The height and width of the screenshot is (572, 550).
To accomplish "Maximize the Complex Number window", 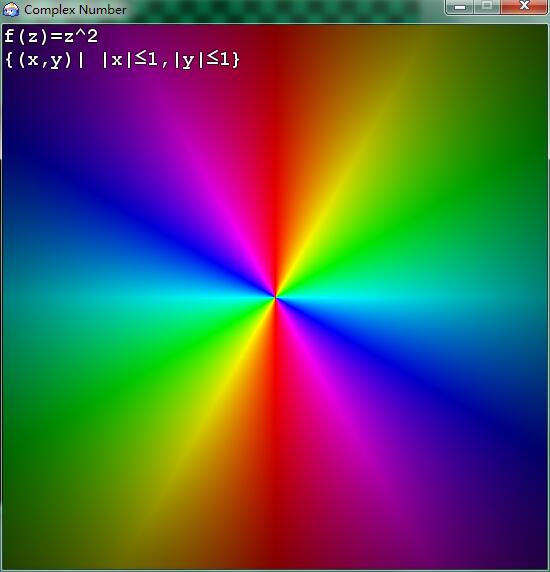I will (487, 7).
